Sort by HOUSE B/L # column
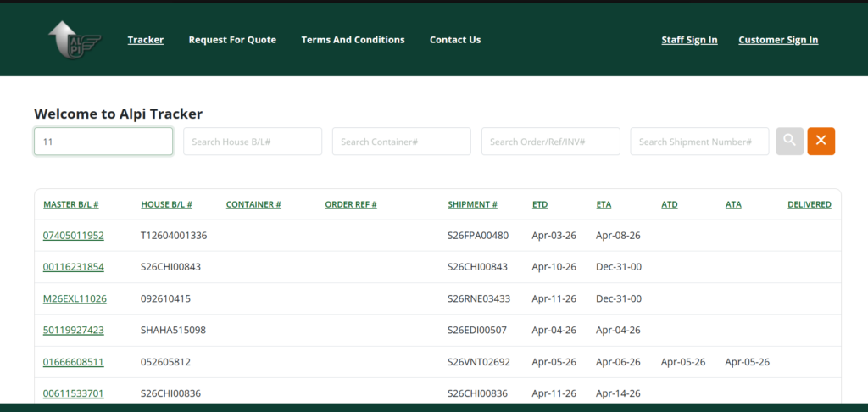The height and width of the screenshot is (412, 868). pyautogui.click(x=167, y=204)
